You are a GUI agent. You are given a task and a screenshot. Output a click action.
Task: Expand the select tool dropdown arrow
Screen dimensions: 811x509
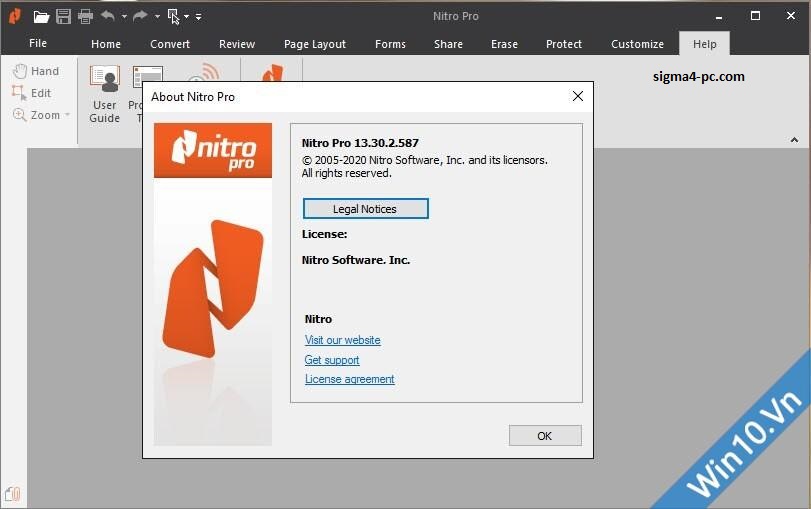pyautogui.click(x=187, y=17)
